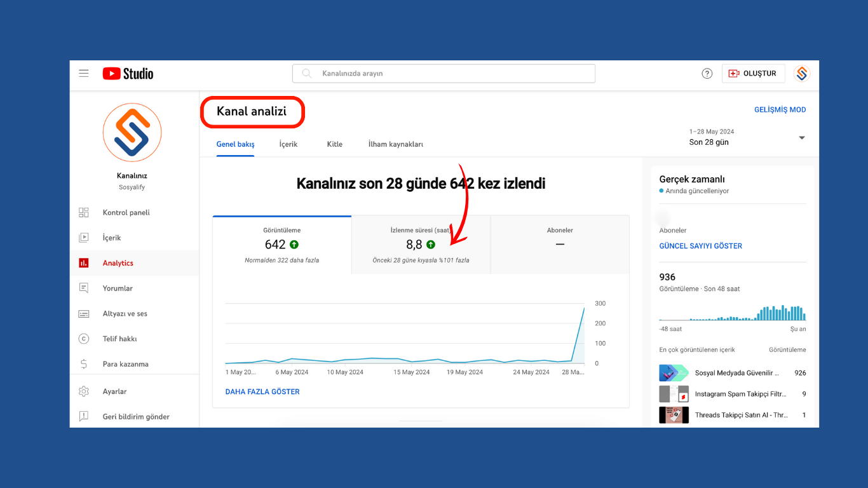
Task: Click the Sosyalify channel name text
Action: tap(132, 187)
